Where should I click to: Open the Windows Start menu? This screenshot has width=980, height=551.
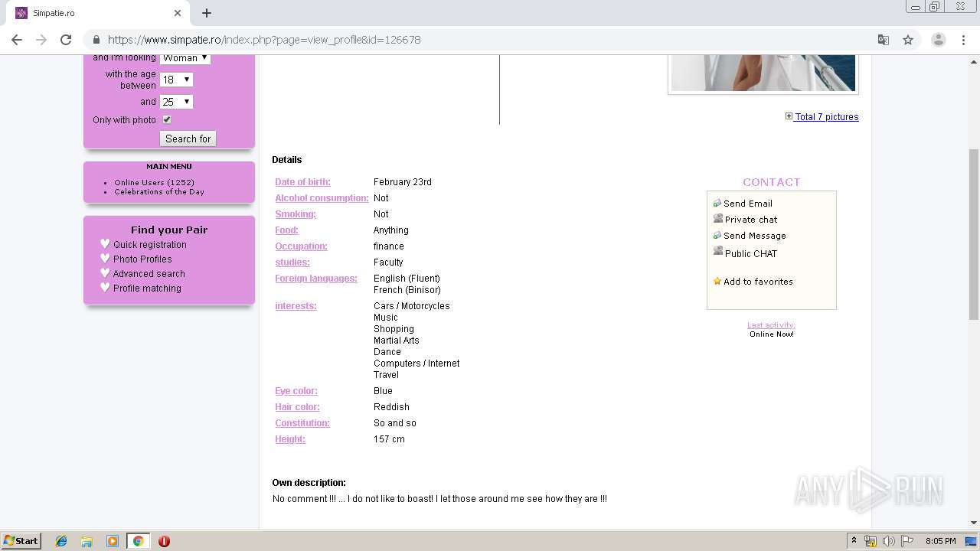(x=21, y=540)
